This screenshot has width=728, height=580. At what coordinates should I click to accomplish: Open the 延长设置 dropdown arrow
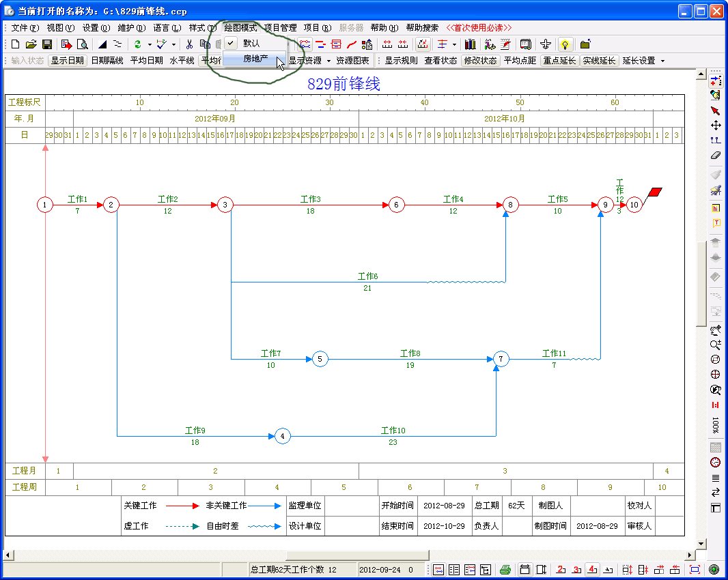662,61
